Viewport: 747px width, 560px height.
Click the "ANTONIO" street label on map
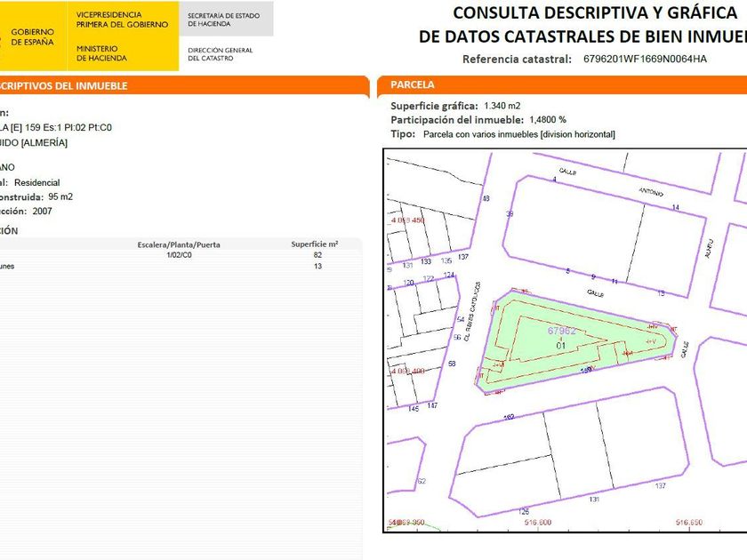coord(651,192)
